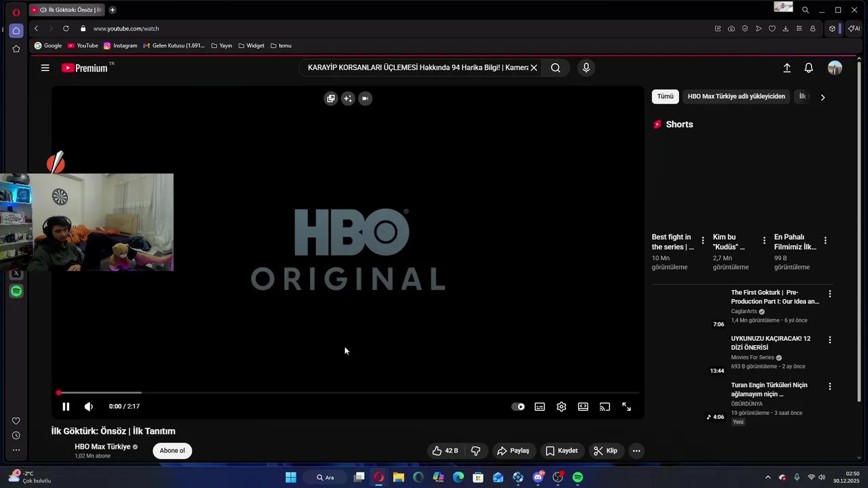Dislike the video
Screen dimensions: 868x488
coord(476,451)
